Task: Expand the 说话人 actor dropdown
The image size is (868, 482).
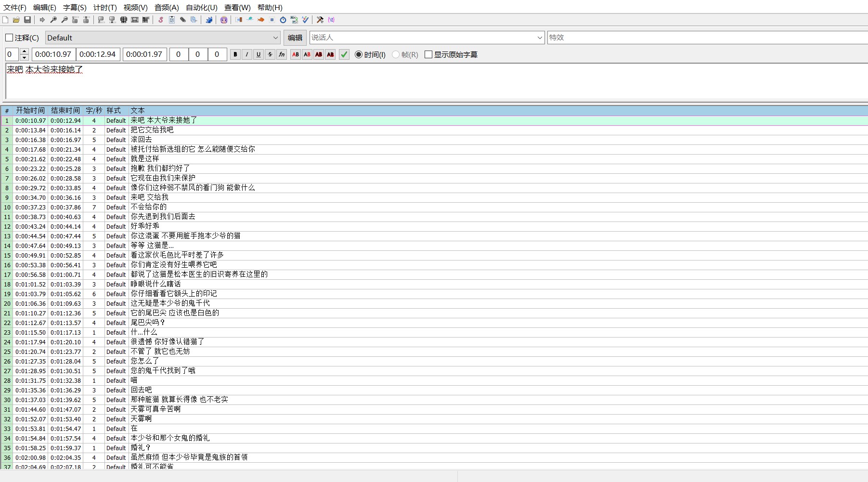Action: pos(539,38)
